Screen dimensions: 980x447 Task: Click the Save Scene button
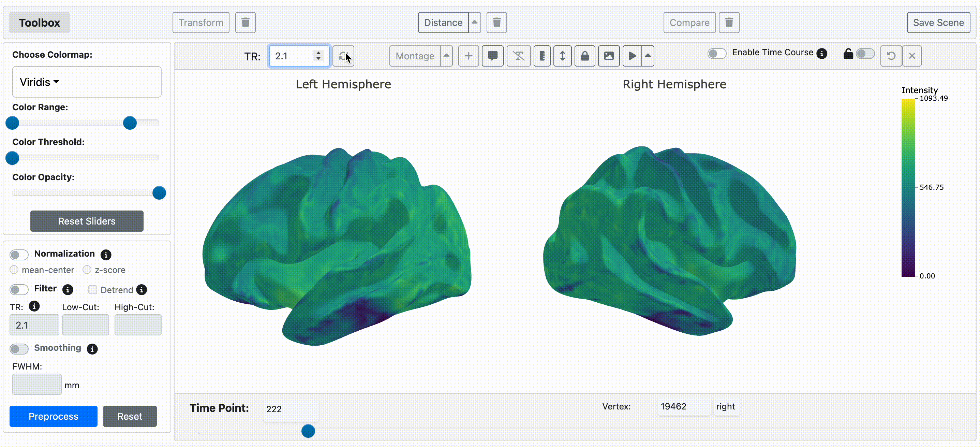click(938, 23)
